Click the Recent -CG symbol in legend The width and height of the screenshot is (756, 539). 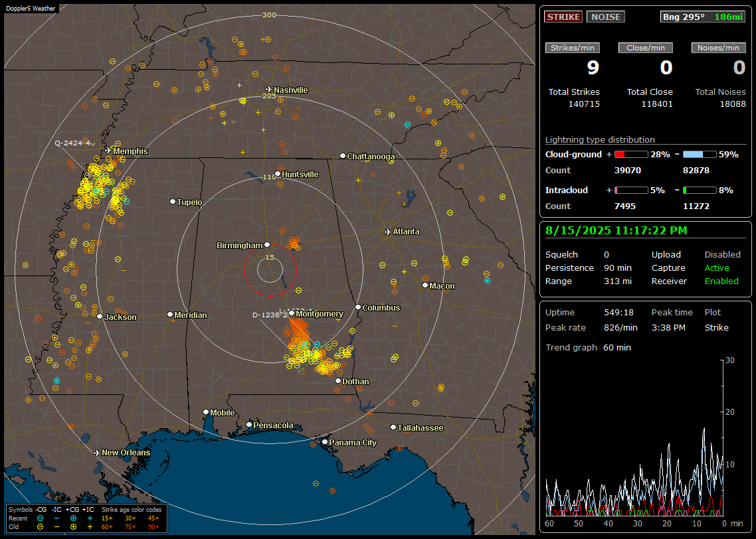40,518
